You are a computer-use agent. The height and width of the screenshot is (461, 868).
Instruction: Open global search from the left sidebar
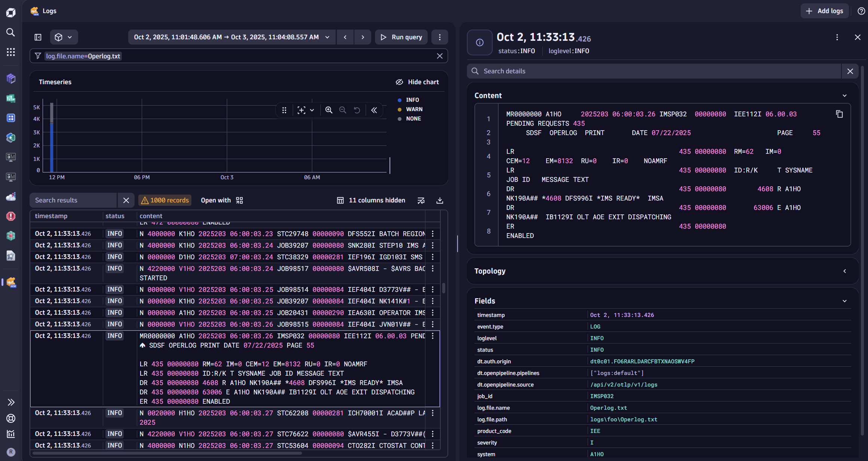click(x=10, y=33)
